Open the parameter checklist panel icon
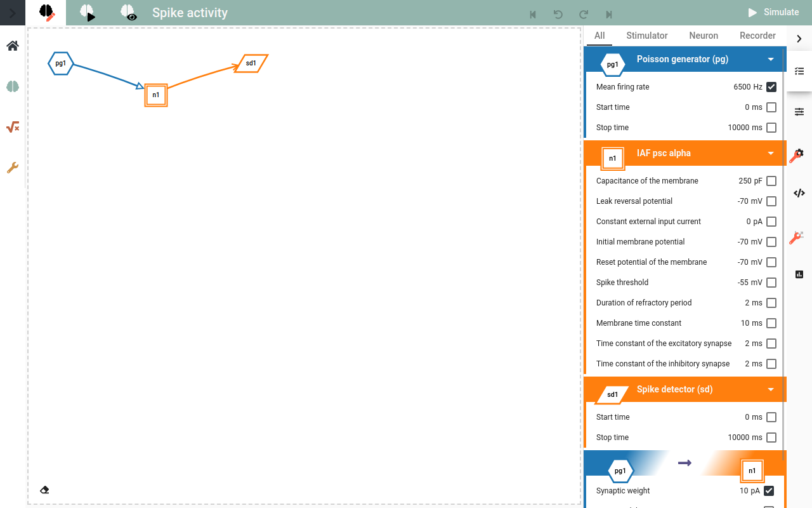This screenshot has height=508, width=812. 799,71
